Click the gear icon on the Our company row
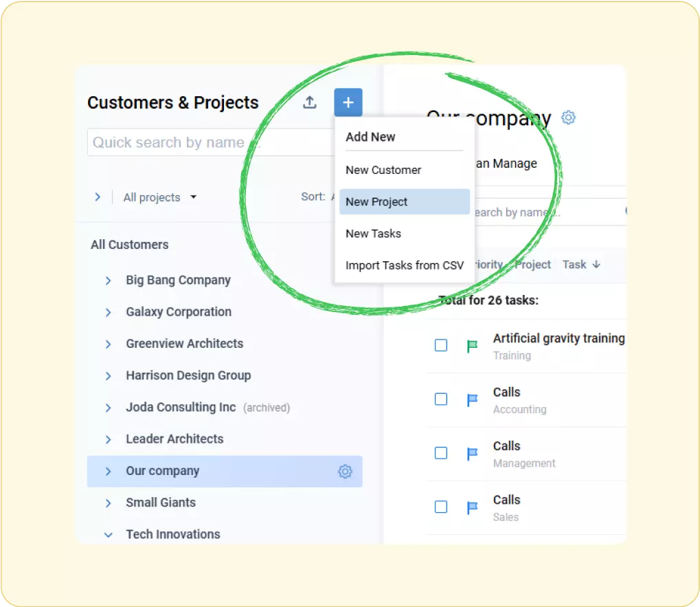This screenshot has height=607, width=700. (x=344, y=472)
